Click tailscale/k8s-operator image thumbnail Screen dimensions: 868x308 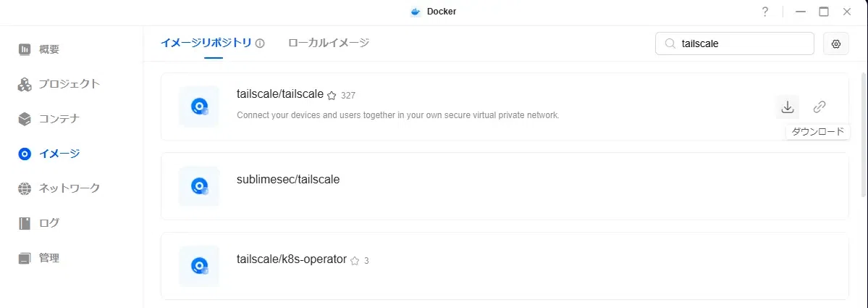coord(199,267)
